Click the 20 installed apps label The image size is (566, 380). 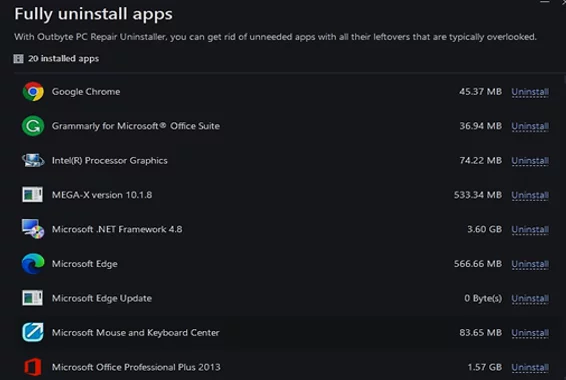click(64, 58)
